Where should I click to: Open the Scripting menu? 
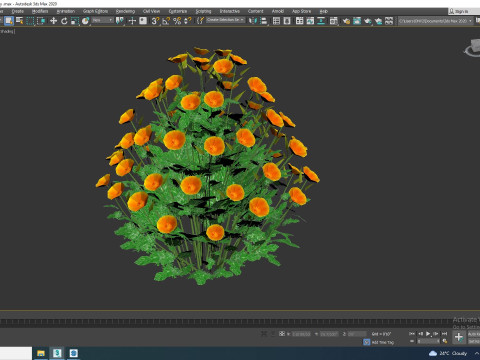coord(203,11)
